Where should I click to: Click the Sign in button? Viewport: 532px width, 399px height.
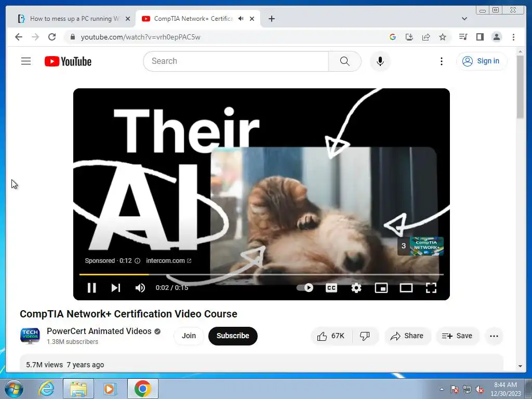coord(481,61)
